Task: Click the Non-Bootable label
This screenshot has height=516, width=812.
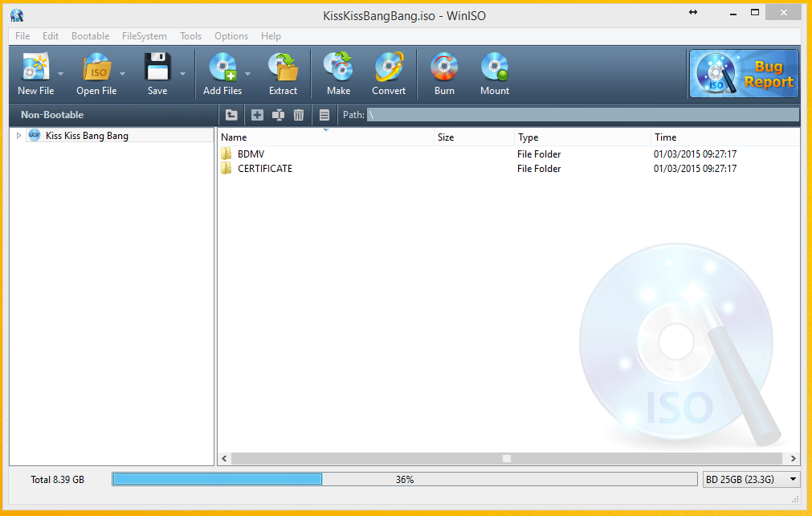Action: 52,115
